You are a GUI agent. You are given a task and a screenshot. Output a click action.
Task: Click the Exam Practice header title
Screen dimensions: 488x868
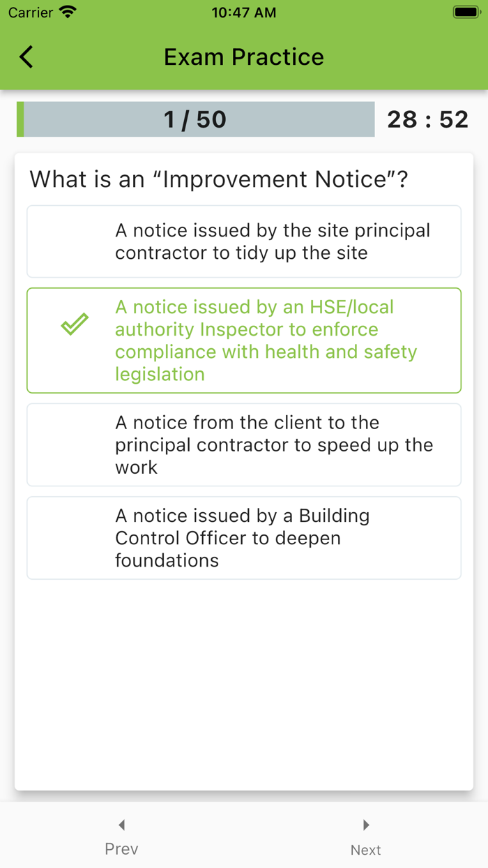click(x=244, y=57)
